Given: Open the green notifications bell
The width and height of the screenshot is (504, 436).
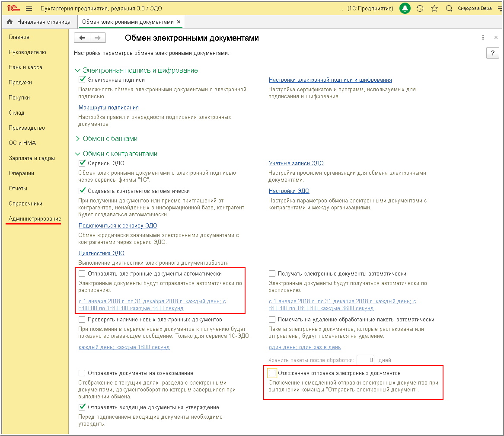Looking at the screenshot, I should (x=405, y=9).
